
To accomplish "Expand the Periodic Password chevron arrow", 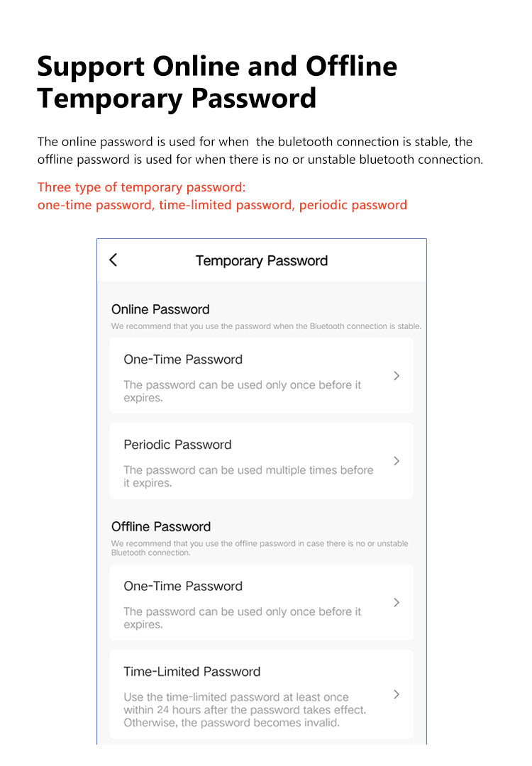I will (397, 461).
